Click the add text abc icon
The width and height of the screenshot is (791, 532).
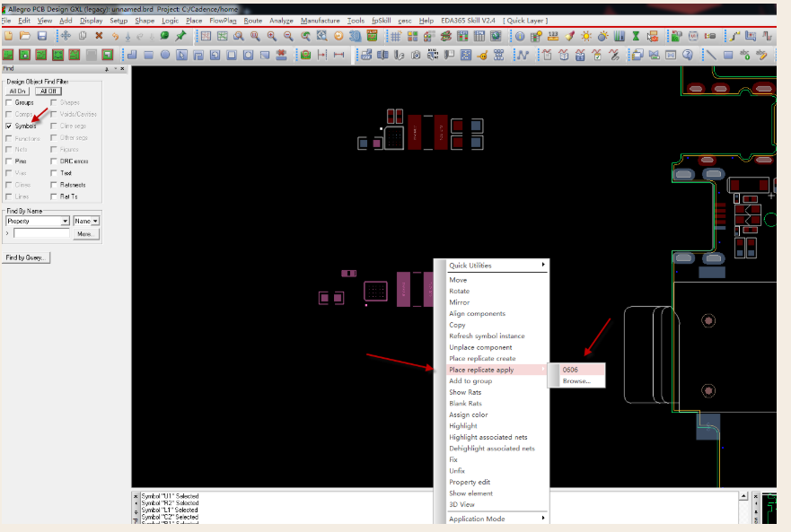[x=744, y=55]
